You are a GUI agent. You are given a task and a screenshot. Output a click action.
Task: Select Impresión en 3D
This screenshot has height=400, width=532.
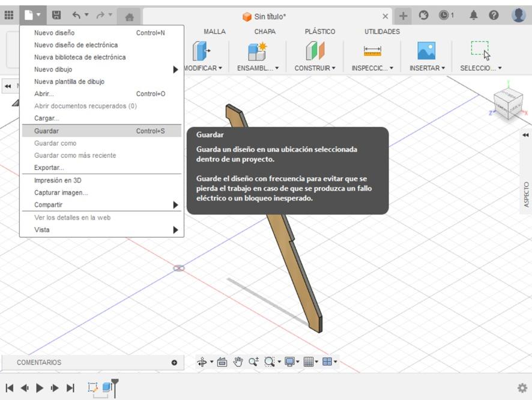tap(101, 181)
